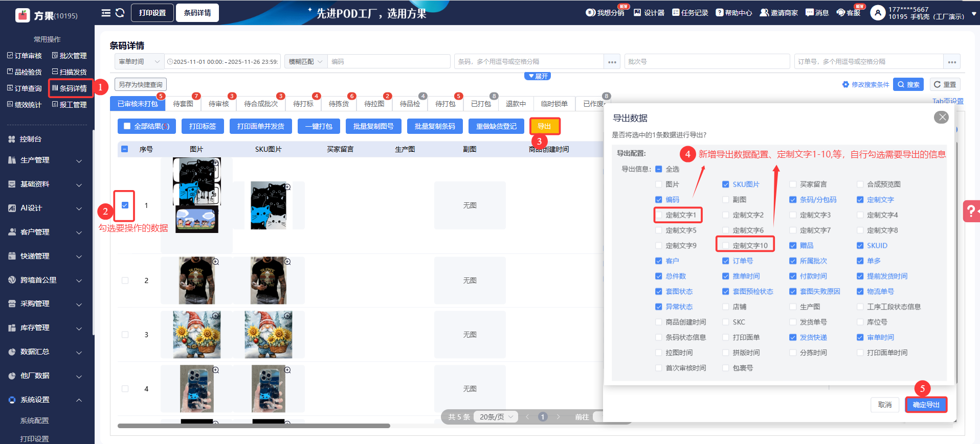980x444 pixels.
Task: Click the 编码 code input field
Action: tap(389, 62)
